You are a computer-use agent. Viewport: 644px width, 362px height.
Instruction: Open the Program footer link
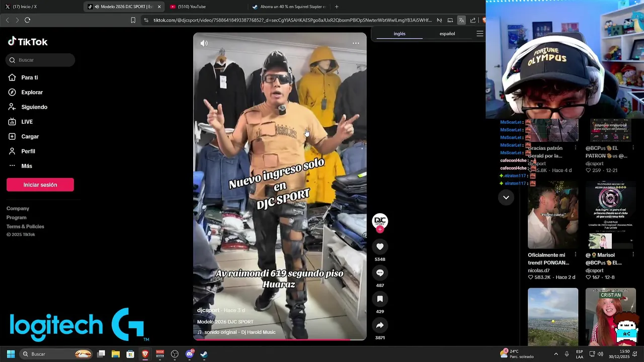coord(16,218)
